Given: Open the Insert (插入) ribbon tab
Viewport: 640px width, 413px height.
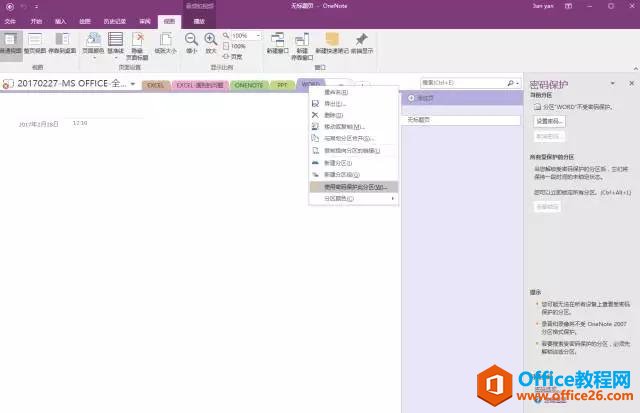Looking at the screenshot, I should (60, 21).
